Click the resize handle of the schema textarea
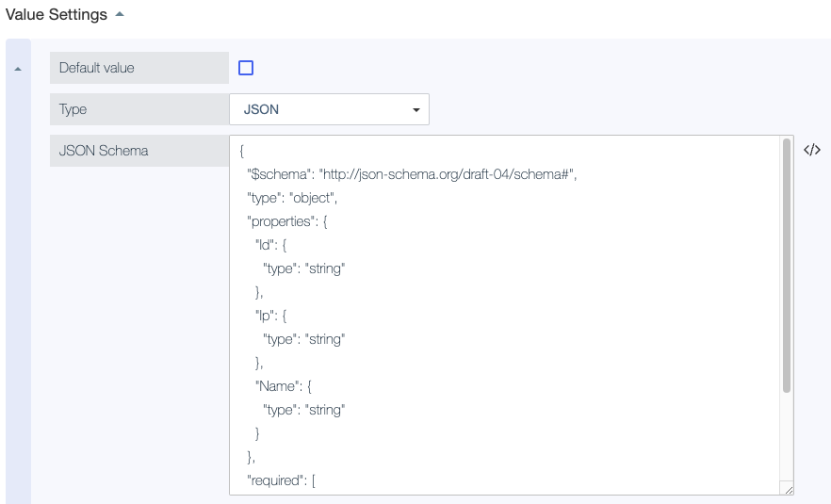 (x=788, y=490)
